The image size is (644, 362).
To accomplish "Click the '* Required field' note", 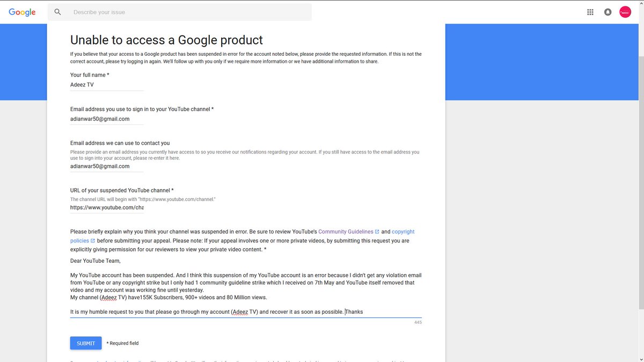I will point(122,343).
